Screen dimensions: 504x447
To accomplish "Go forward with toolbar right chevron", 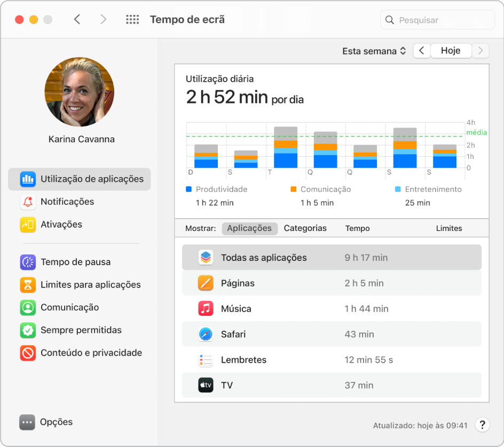I will [103, 19].
